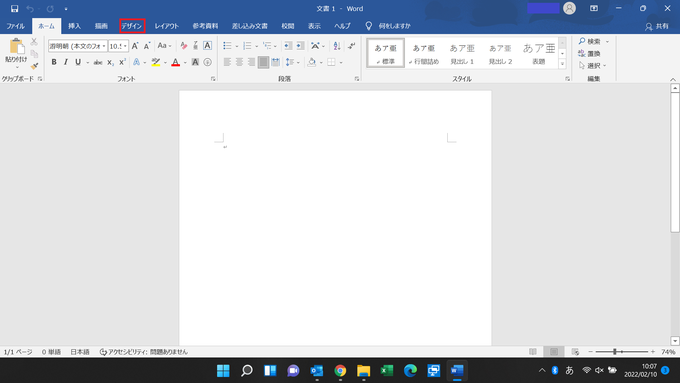The height and width of the screenshot is (383, 680).
Task: Click the 置換 (Replace) button
Action: (x=589, y=53)
